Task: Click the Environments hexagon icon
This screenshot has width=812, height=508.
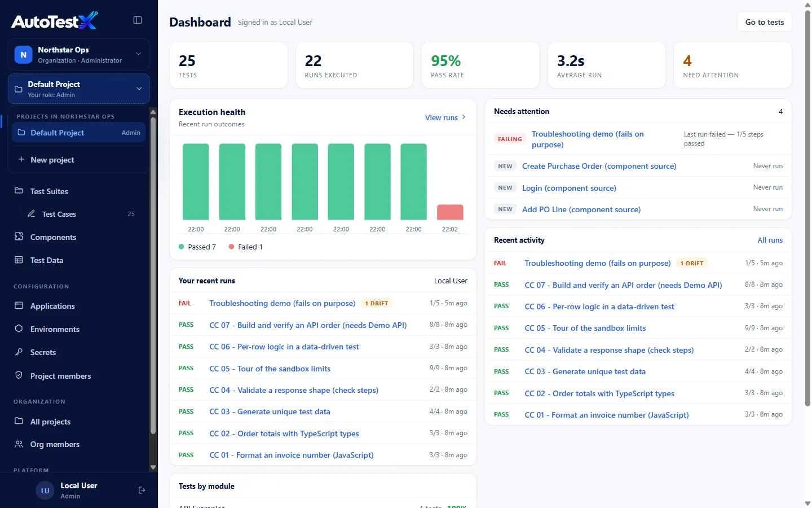Action: coord(19,329)
